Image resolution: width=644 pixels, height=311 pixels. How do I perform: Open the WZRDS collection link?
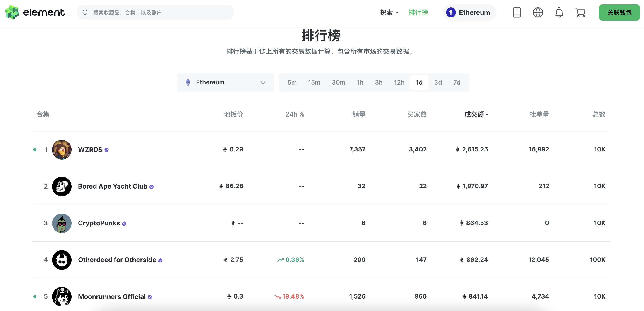coord(90,150)
